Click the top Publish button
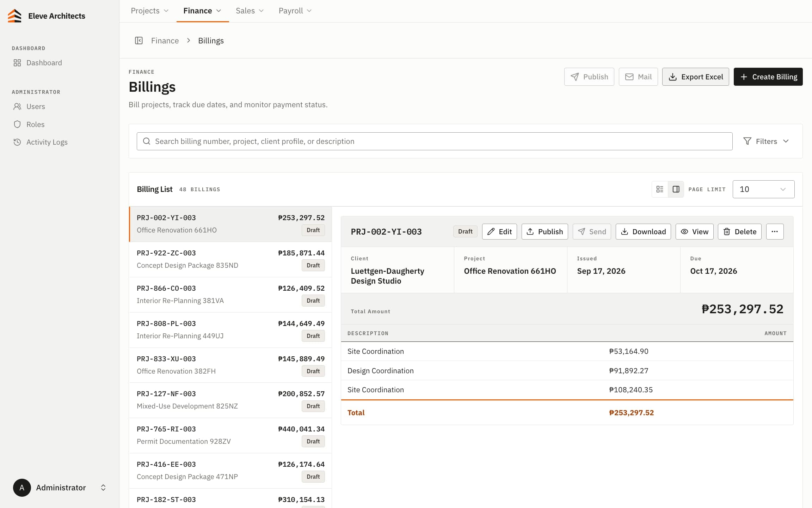 click(589, 77)
